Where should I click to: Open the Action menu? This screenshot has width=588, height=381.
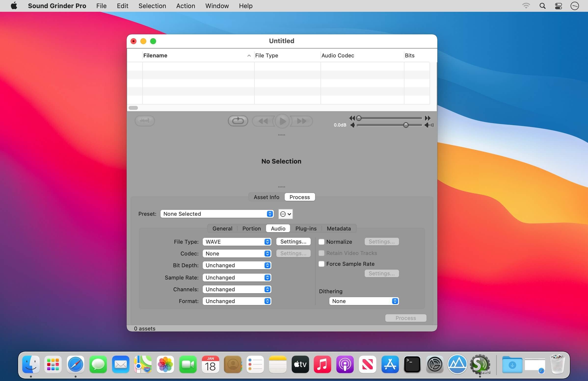(x=185, y=6)
